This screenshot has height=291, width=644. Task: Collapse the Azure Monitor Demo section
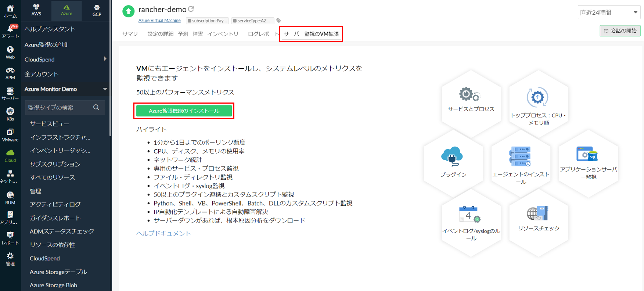(x=105, y=89)
